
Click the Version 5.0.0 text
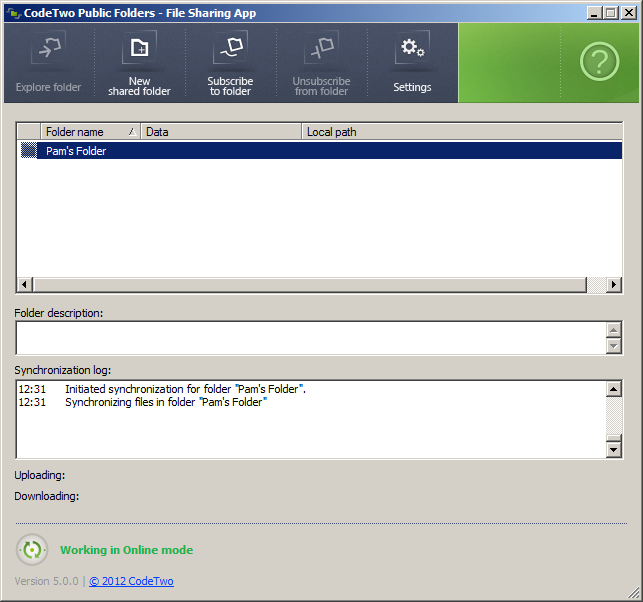(x=46, y=581)
